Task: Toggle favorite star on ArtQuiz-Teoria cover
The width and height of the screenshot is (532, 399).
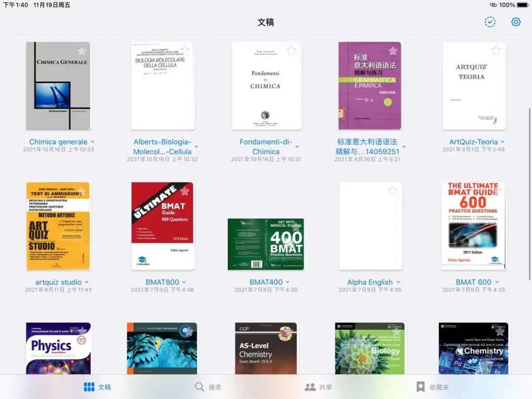Action: click(496, 51)
